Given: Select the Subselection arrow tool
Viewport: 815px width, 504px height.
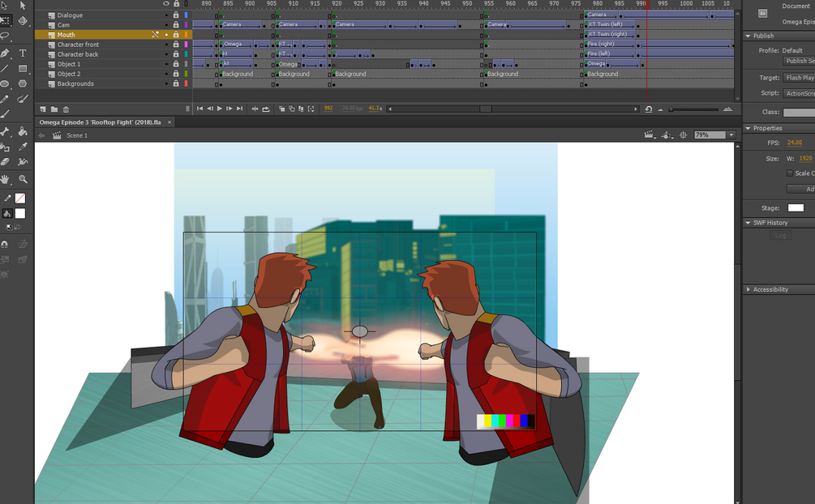Looking at the screenshot, I should 23,6.
